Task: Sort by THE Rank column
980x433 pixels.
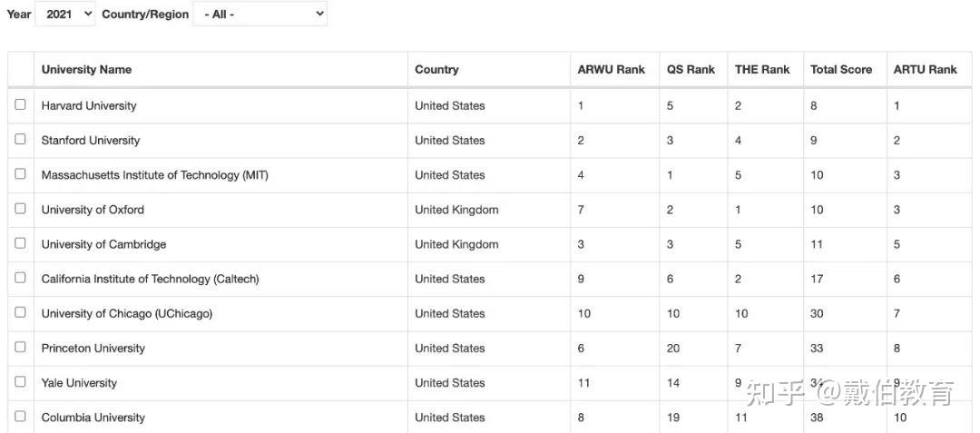Action: 762,70
